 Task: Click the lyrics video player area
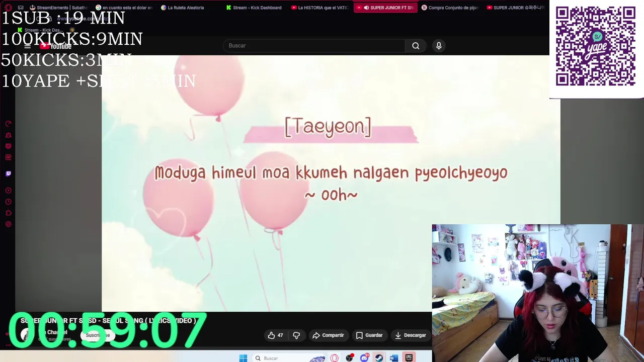coord(331,184)
